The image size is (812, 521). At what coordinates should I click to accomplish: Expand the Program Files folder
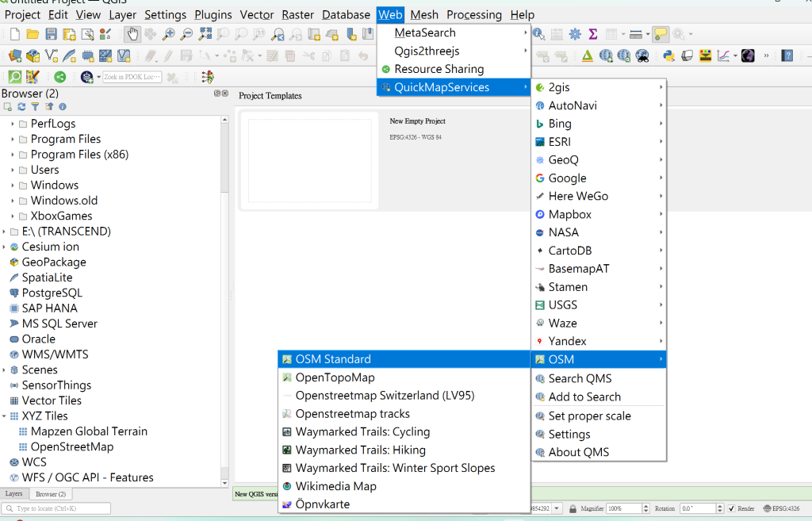coord(13,140)
